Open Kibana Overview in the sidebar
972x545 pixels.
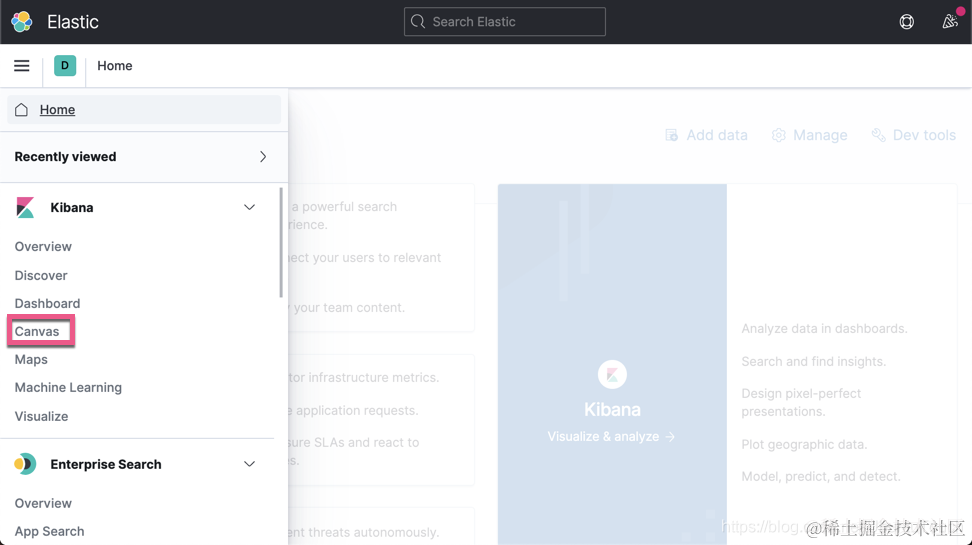tap(43, 247)
